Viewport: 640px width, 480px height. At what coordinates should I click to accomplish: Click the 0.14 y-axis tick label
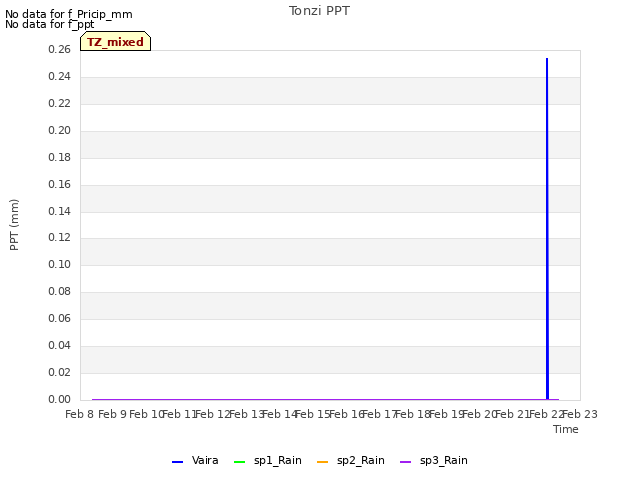coord(60,211)
